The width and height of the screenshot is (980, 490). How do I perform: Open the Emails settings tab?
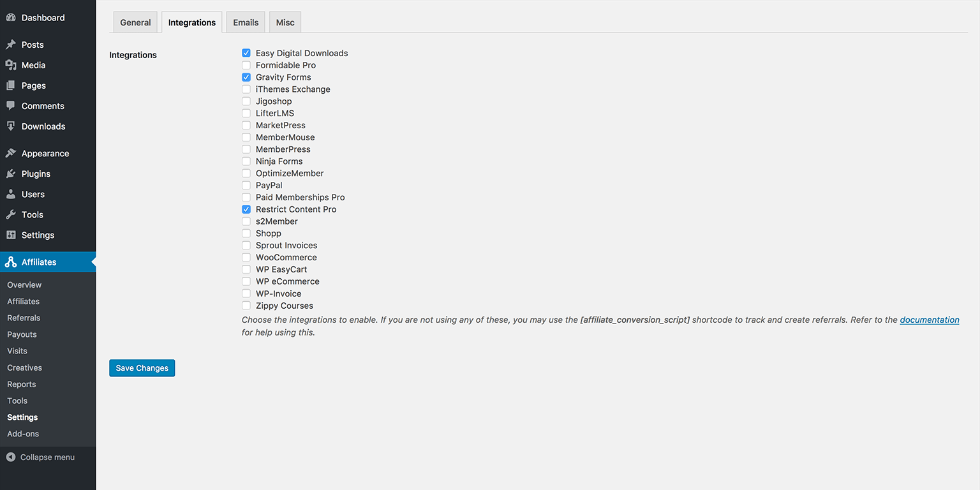click(x=246, y=22)
